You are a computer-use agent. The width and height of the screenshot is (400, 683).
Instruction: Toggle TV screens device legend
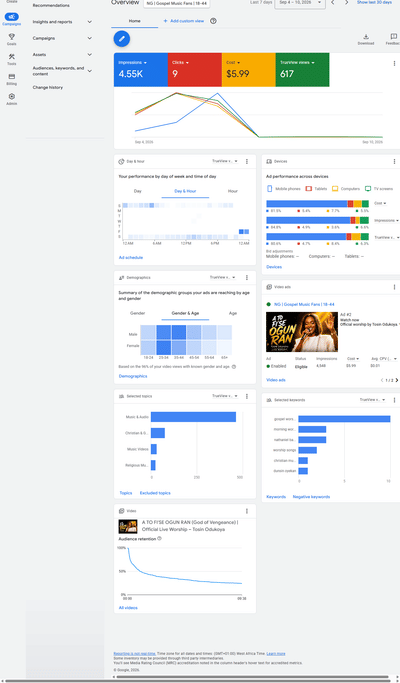tap(379, 189)
